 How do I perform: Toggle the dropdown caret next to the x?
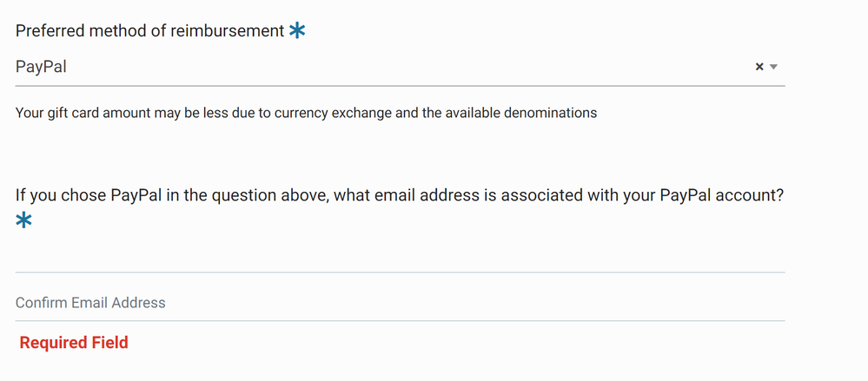tap(773, 67)
